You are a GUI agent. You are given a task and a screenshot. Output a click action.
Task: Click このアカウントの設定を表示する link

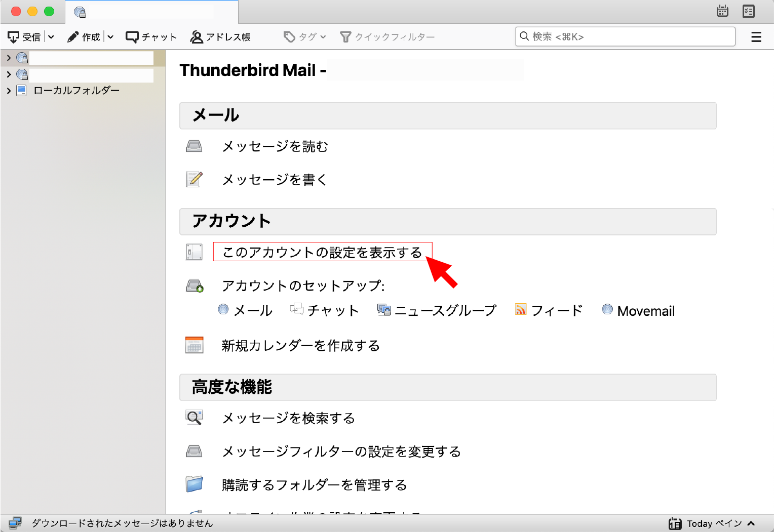322,252
